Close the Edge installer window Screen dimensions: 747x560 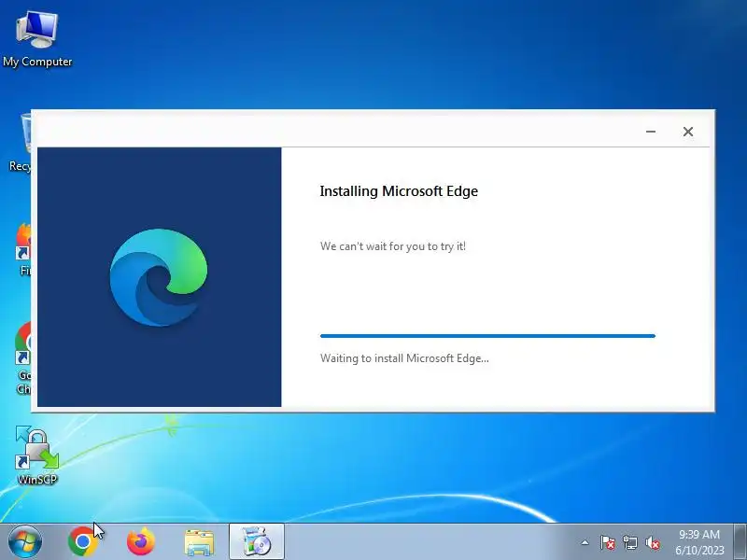point(688,132)
